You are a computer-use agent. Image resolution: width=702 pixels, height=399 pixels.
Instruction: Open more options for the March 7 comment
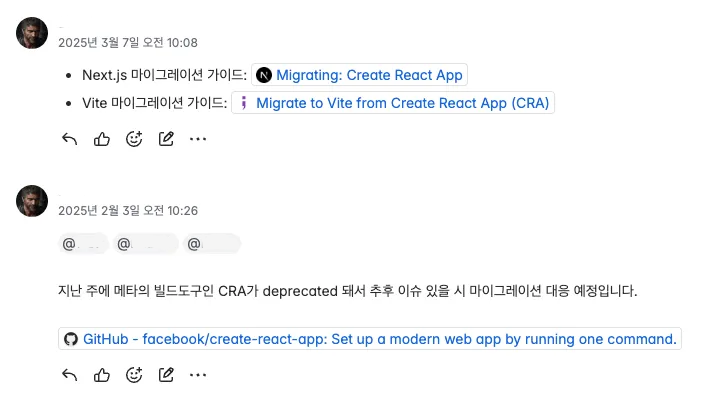pos(198,139)
